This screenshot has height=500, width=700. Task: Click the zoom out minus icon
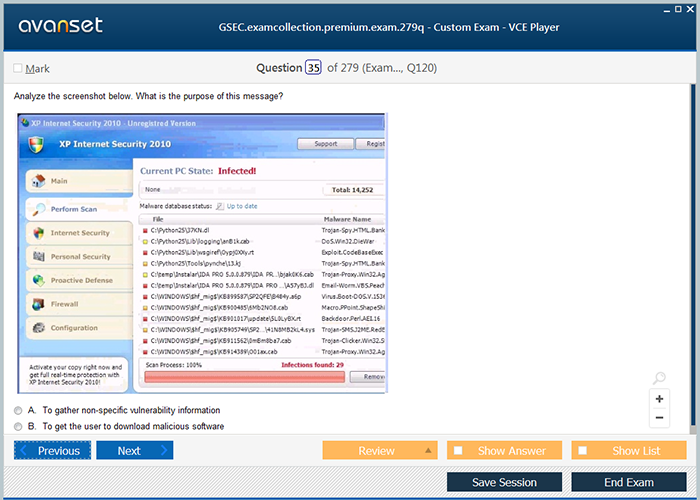pos(659,418)
